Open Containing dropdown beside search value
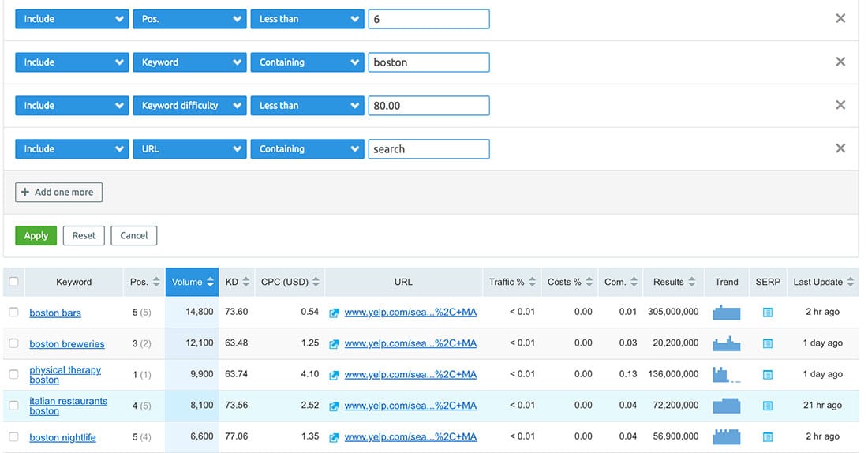Viewport: 868px width, 453px height. pyautogui.click(x=307, y=148)
